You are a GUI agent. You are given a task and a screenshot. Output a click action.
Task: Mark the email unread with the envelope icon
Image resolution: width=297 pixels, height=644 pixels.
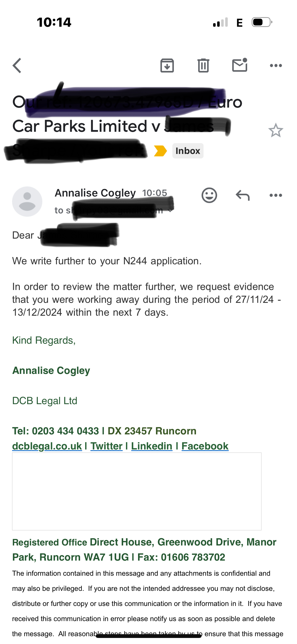pyautogui.click(x=240, y=65)
